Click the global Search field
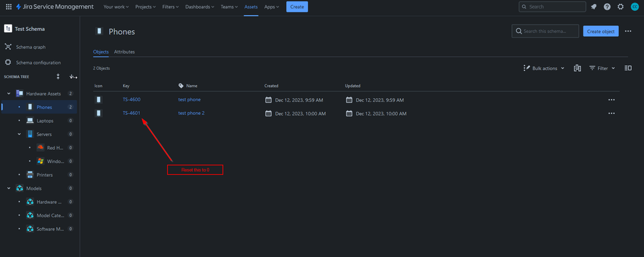The width and height of the screenshot is (644, 257). click(552, 6)
